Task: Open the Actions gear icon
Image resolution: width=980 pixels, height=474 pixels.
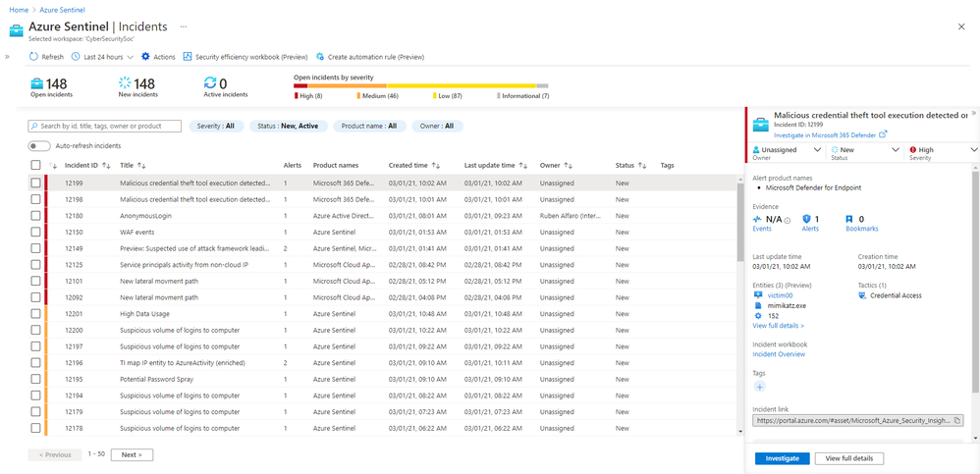Action: click(145, 57)
